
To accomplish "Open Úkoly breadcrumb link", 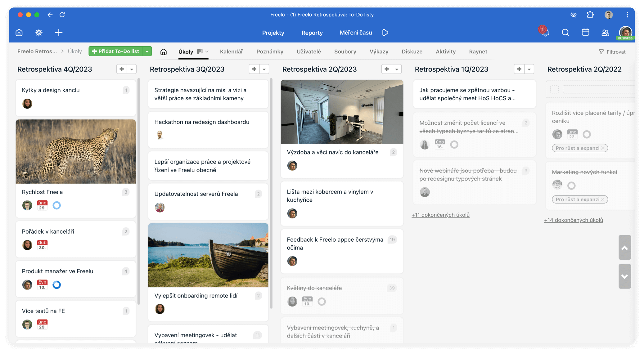I will click(x=75, y=52).
